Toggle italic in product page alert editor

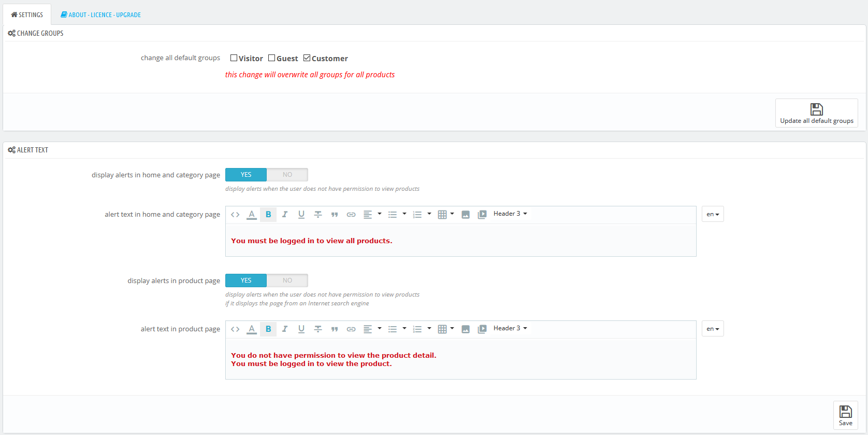click(x=285, y=329)
